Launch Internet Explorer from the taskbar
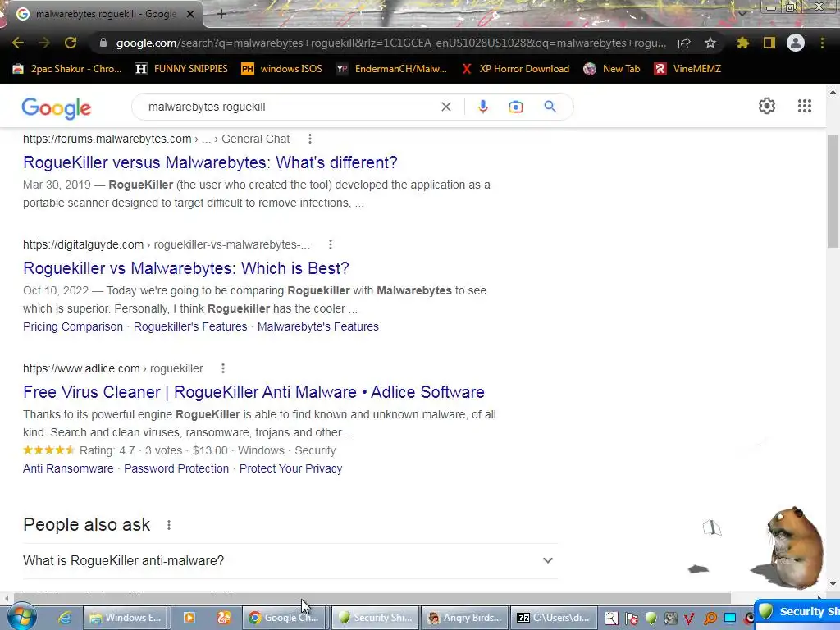Image resolution: width=840 pixels, height=630 pixels. [x=65, y=618]
